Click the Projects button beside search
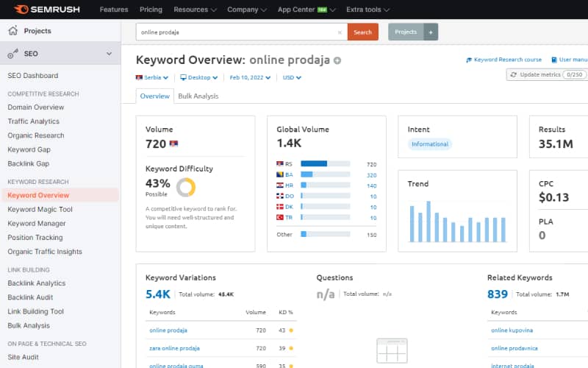The height and width of the screenshot is (368, 588). pos(406,32)
